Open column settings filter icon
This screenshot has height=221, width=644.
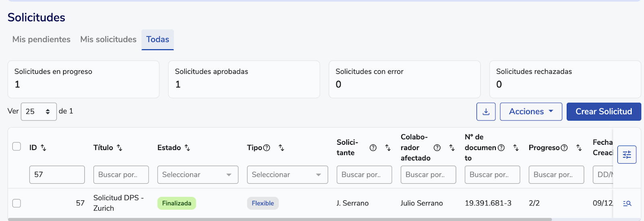tap(627, 154)
